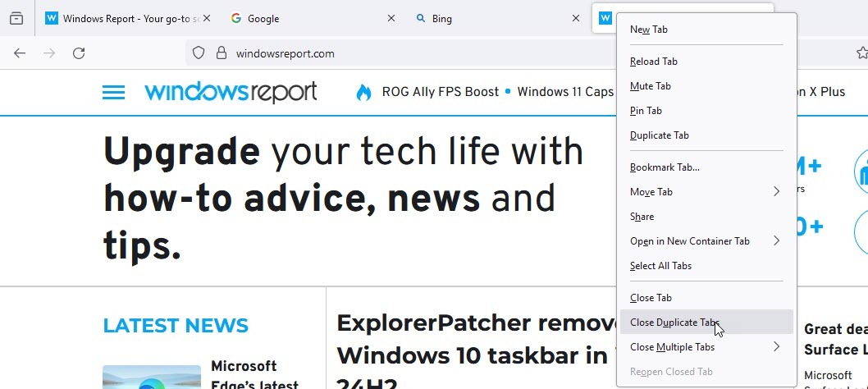Click the Windows Report favicon on first tab
The width and height of the screenshot is (868, 389).
(x=52, y=18)
